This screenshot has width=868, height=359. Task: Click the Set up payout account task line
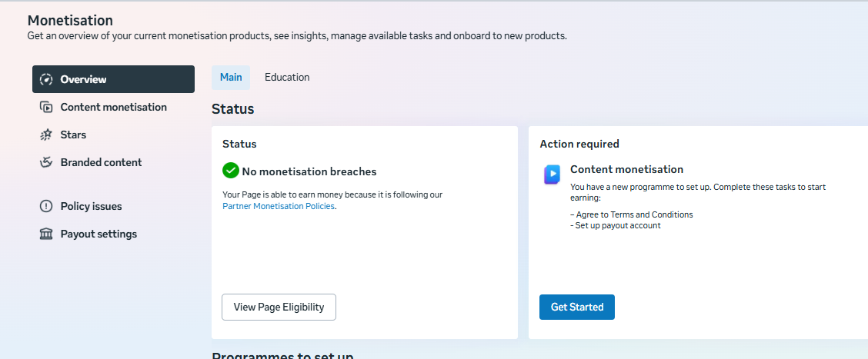617,225
